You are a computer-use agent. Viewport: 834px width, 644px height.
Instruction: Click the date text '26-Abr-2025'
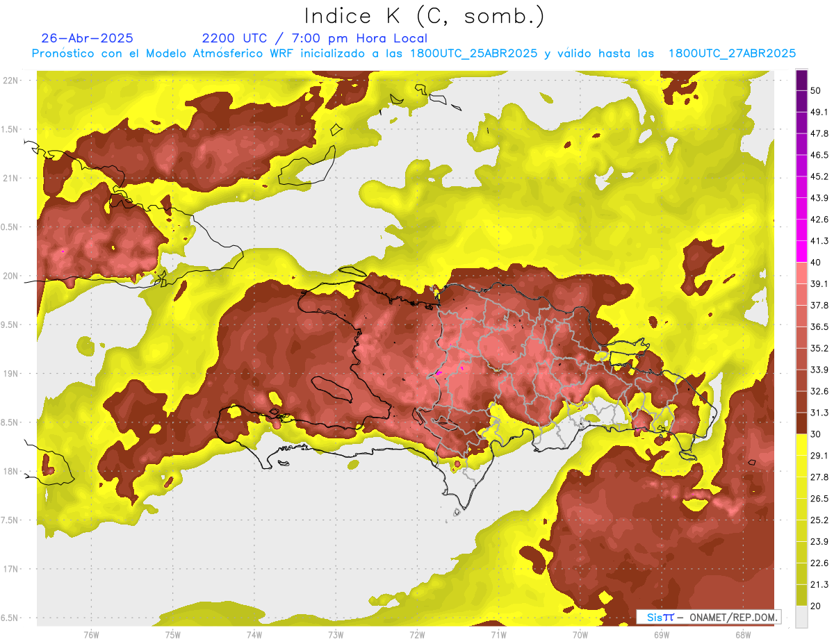click(x=88, y=38)
